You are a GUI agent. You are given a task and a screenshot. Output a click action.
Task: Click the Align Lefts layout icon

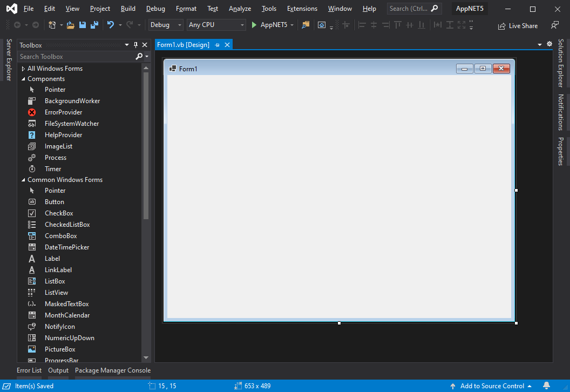click(362, 25)
